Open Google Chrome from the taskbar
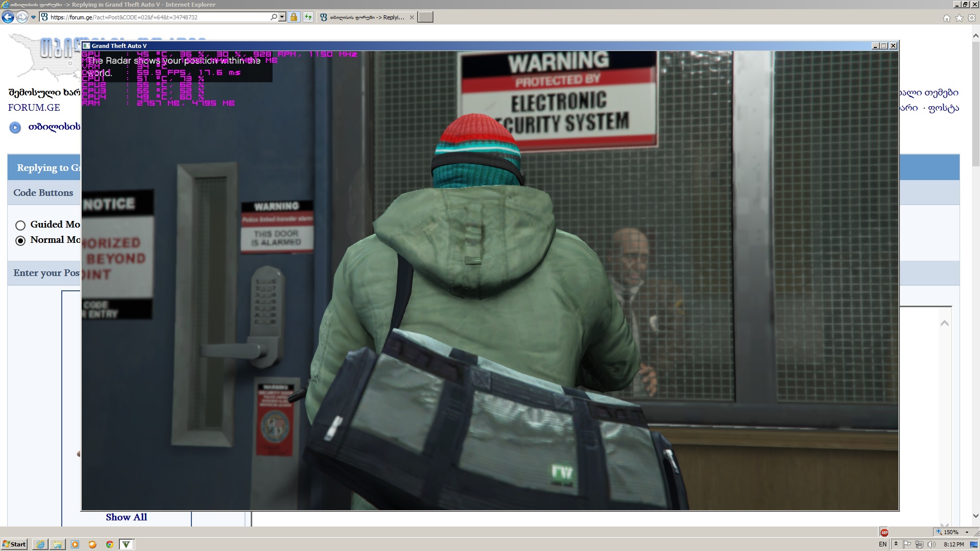Screen dimensions: 980x551 pos(109,544)
